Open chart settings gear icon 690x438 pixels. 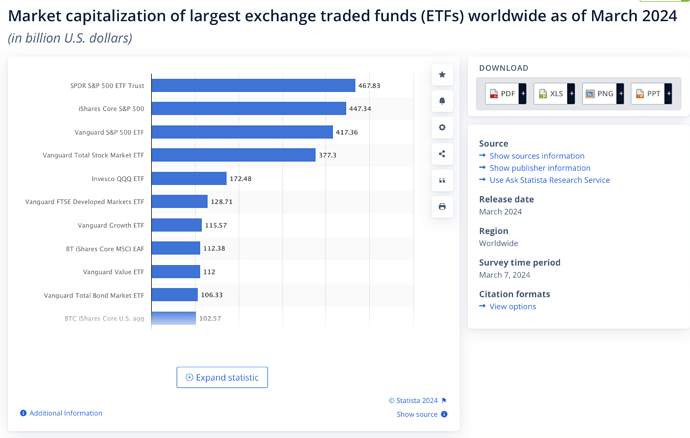[442, 127]
